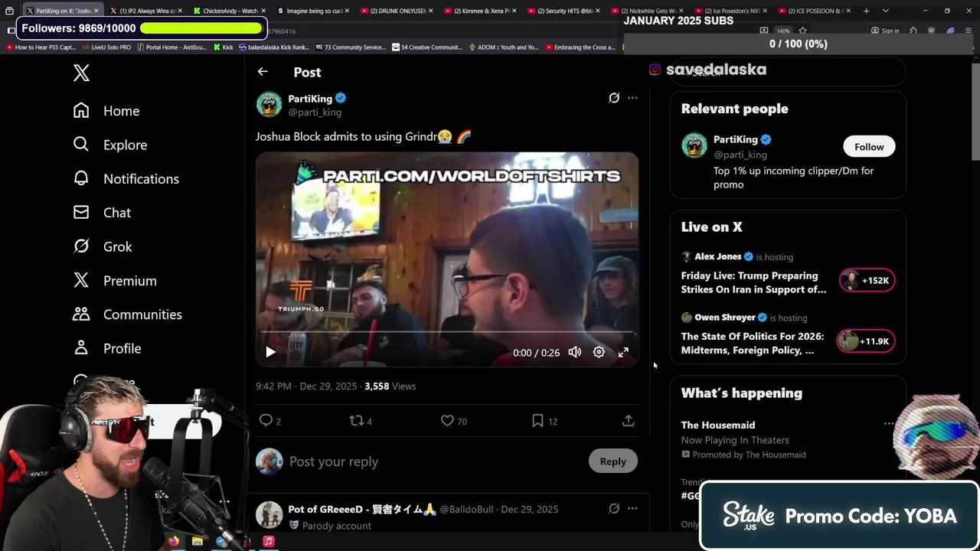This screenshot has width=980, height=551.
Task: Open 73 Community Service bookmark
Action: coord(350,47)
